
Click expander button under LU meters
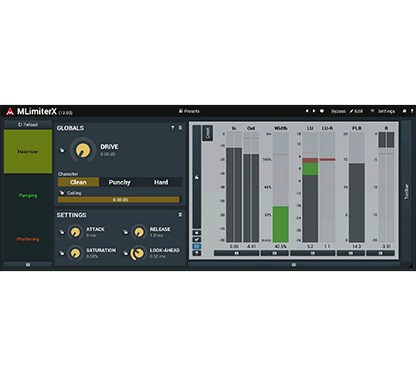pos(313,253)
